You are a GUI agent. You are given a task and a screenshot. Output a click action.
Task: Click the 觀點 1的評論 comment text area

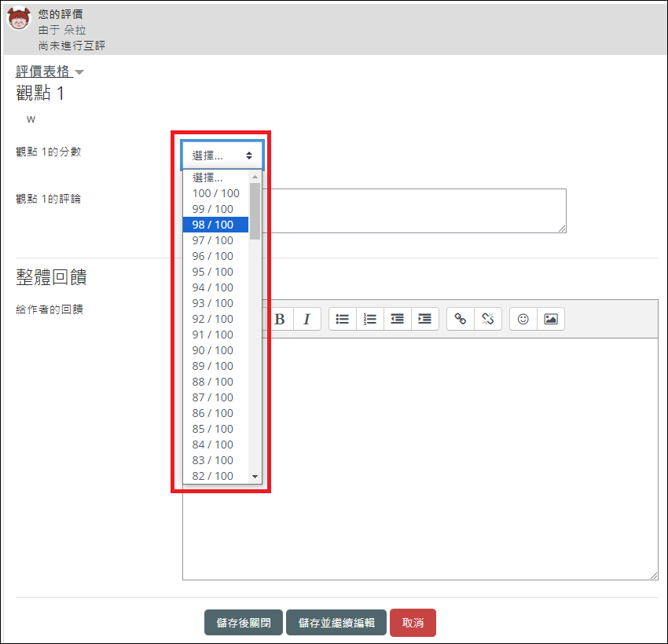pos(414,210)
